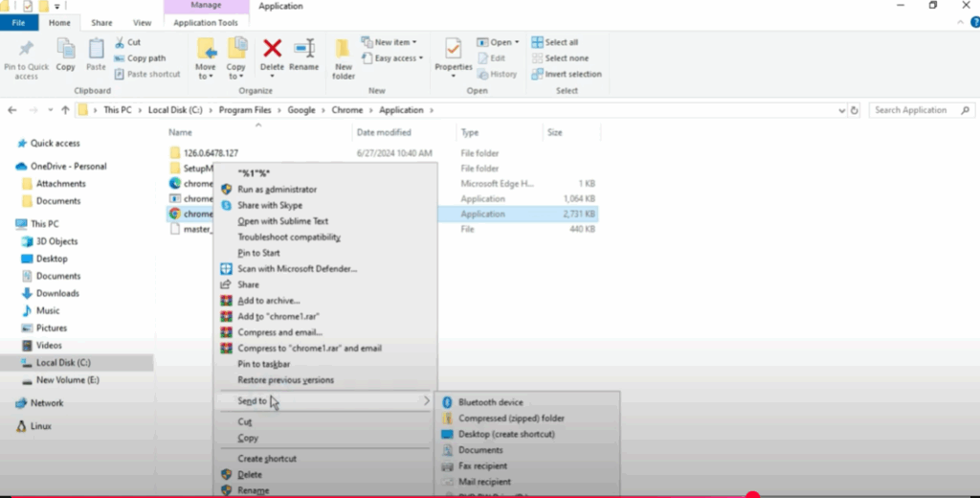Click Invert selection in ribbon
The image size is (980, 498).
tap(567, 74)
